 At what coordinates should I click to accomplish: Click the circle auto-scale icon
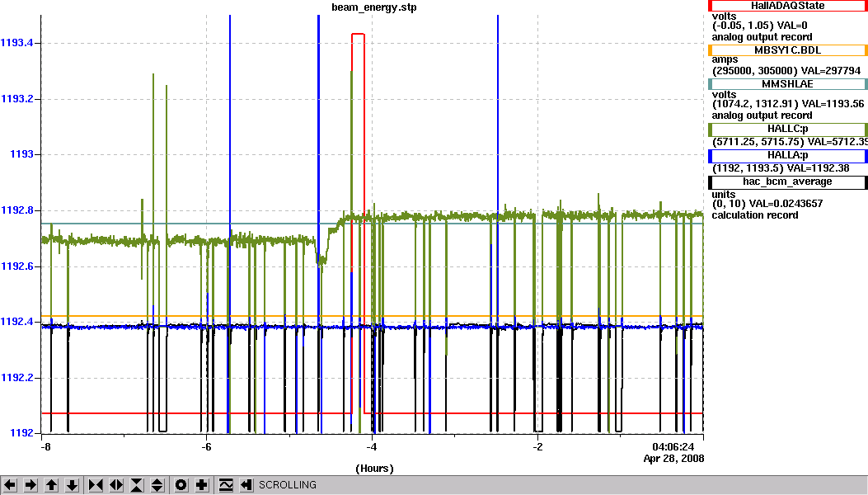point(181,485)
